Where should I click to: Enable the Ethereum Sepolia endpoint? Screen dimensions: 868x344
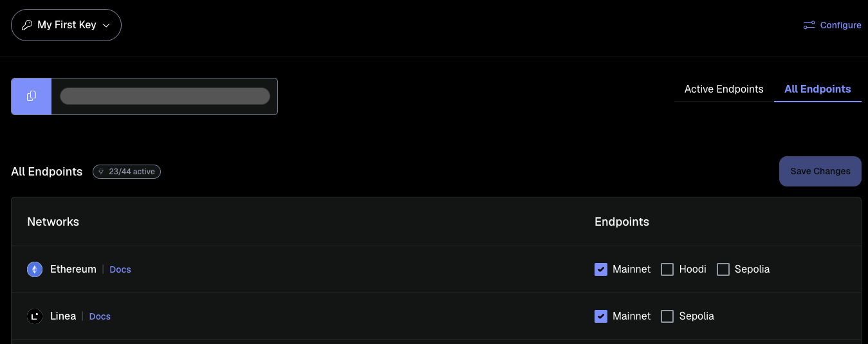click(x=723, y=269)
